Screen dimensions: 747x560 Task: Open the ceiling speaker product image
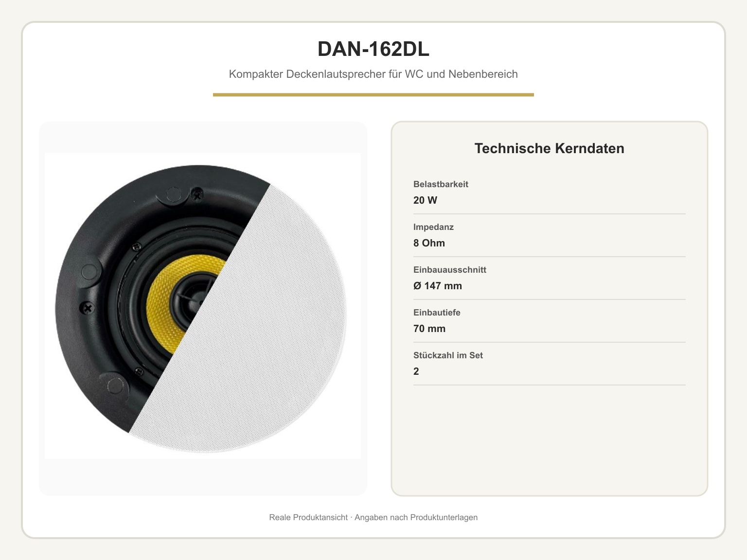[203, 306]
